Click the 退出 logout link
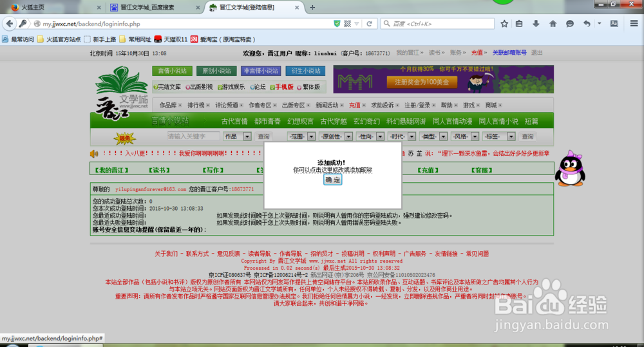This screenshot has width=644, height=347. pos(537,53)
